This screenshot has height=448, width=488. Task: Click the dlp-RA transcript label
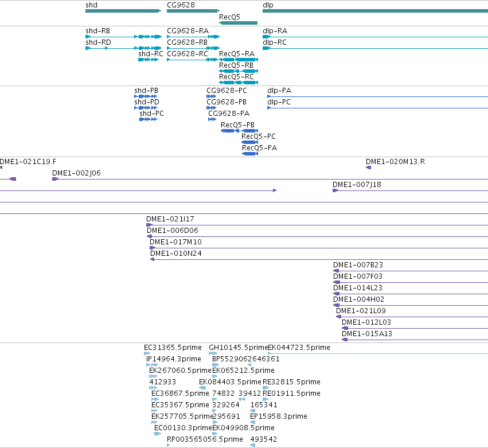[275, 31]
